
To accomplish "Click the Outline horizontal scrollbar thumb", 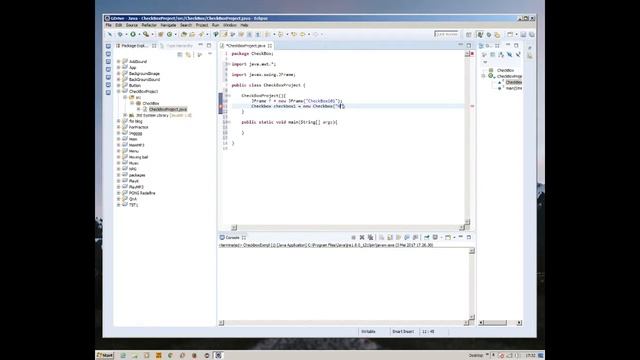I will coord(495,323).
